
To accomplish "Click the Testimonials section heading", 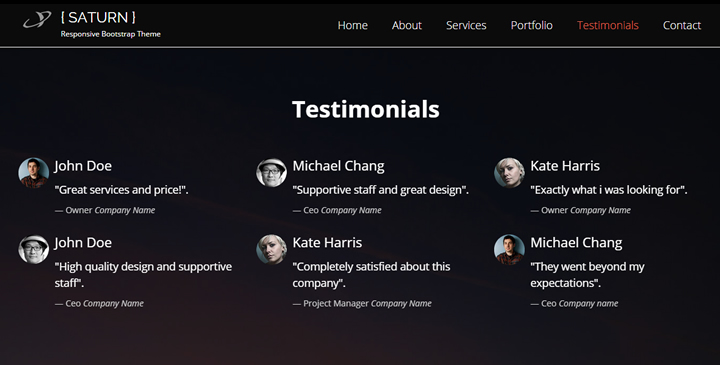I will click(366, 109).
